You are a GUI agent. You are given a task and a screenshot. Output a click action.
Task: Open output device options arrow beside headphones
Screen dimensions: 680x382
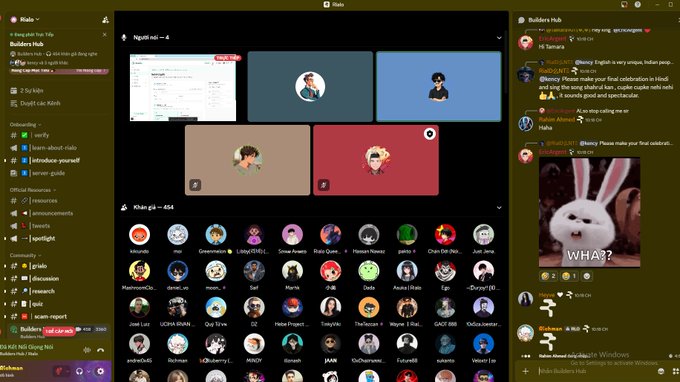click(88, 371)
